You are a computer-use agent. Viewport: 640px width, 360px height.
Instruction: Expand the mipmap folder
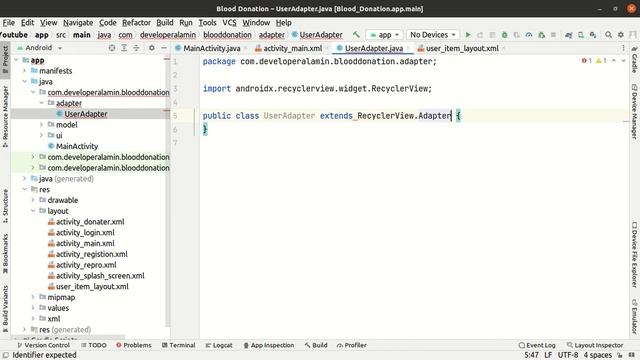pyautogui.click(x=33, y=297)
